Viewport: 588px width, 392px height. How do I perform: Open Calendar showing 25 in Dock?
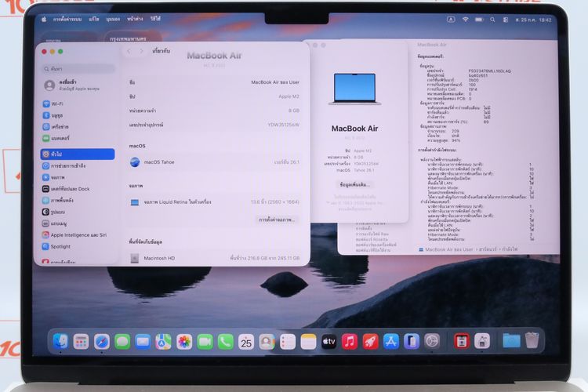point(246,342)
